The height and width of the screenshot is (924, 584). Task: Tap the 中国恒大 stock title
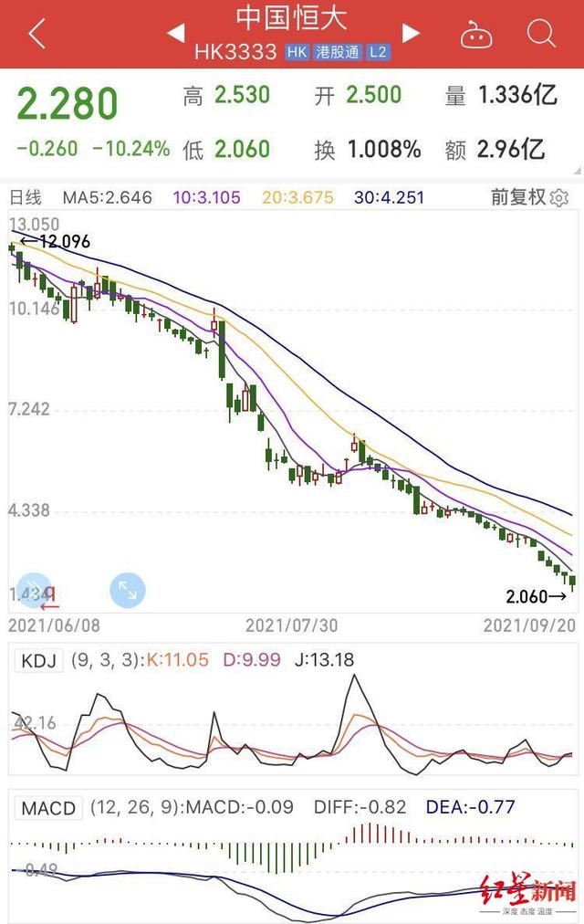tap(291, 19)
